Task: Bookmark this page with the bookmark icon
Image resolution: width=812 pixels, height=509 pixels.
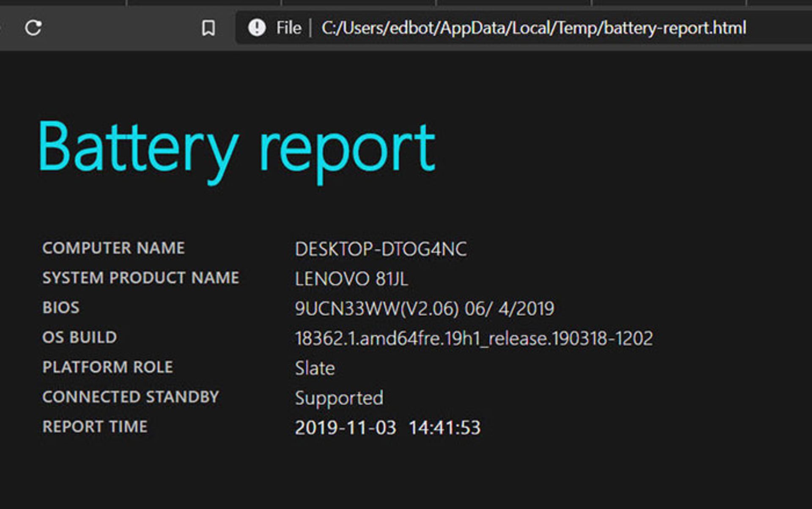Action: coord(208,28)
